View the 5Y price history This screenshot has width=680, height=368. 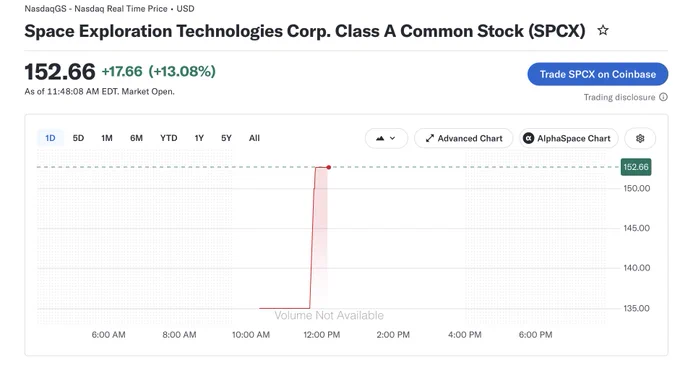(226, 138)
